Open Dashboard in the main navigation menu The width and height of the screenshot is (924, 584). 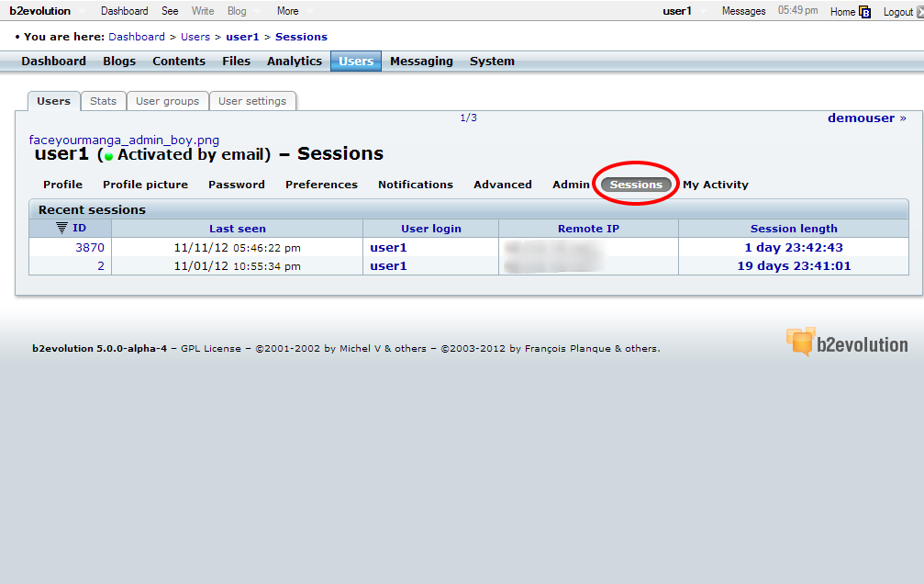tap(53, 62)
